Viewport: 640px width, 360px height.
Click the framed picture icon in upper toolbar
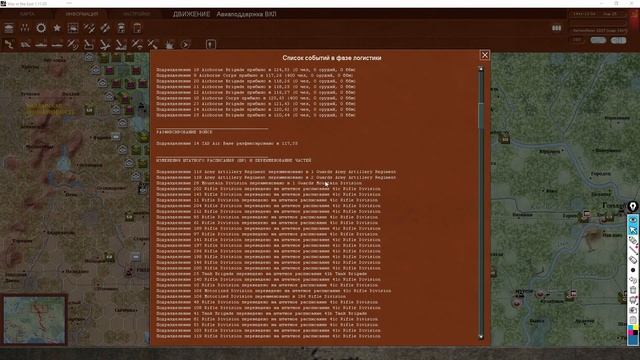(73, 28)
